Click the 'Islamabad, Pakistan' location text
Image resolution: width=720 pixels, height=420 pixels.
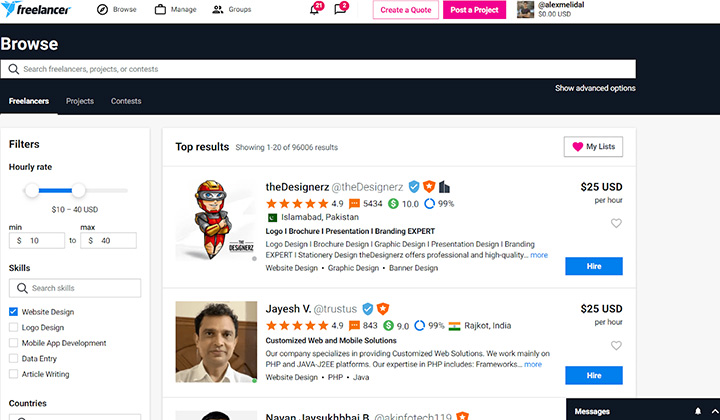pyautogui.click(x=320, y=217)
